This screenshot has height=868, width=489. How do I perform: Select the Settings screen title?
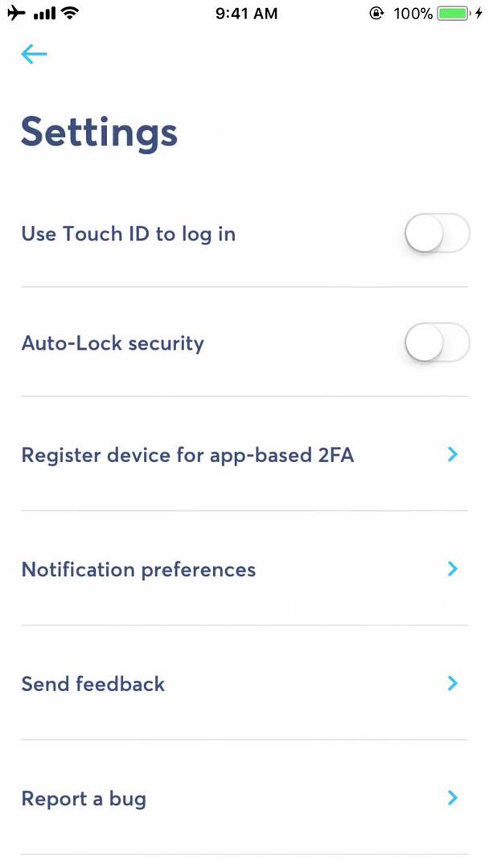tap(98, 132)
